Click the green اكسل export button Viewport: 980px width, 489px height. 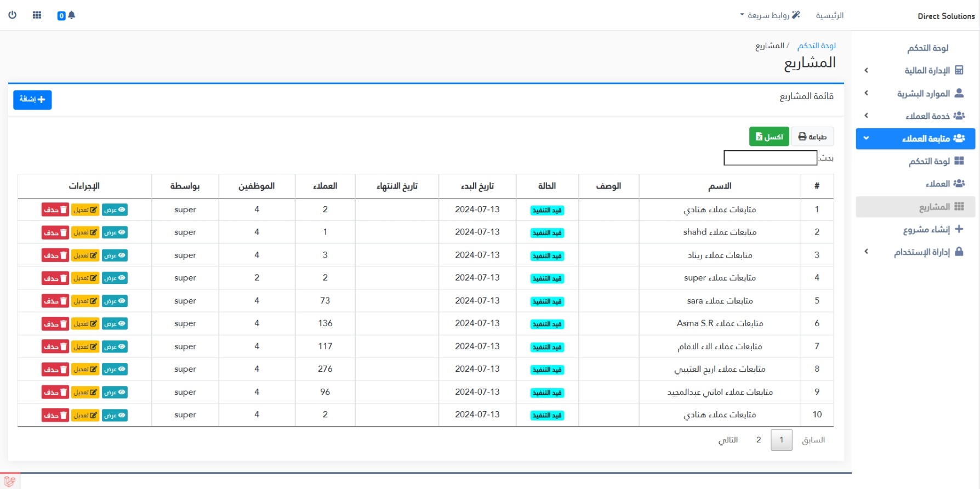(769, 137)
